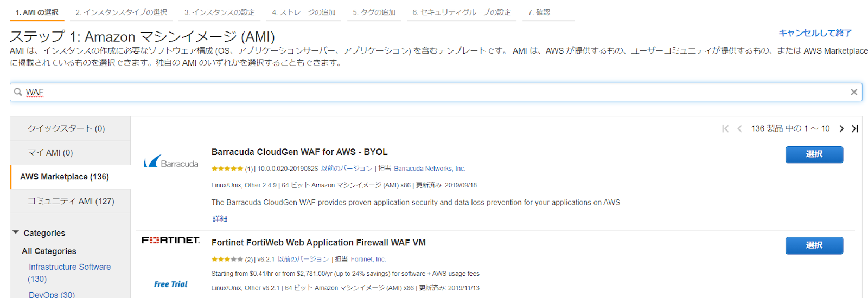The width and height of the screenshot is (868, 298).
Task: Click Fortinet's Starting from $0.41/hr pricing text
Action: (345, 274)
